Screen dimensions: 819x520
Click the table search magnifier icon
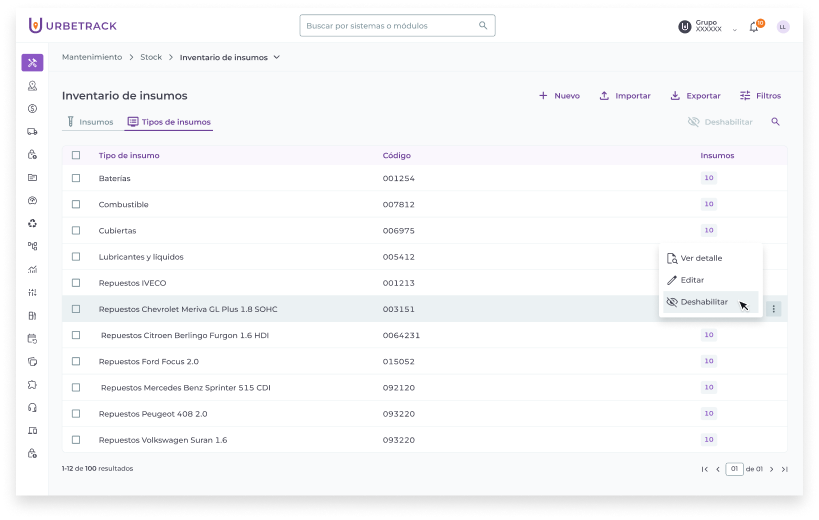[x=775, y=122]
